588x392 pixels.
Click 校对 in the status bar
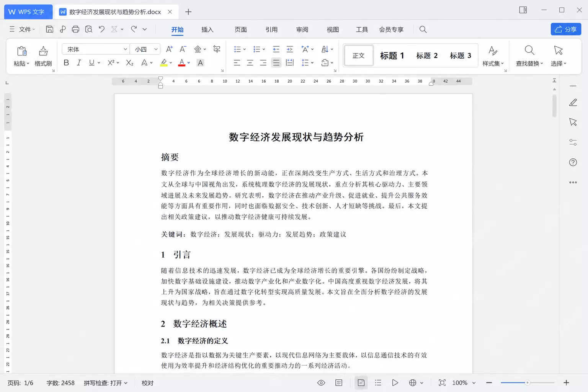pos(147,383)
